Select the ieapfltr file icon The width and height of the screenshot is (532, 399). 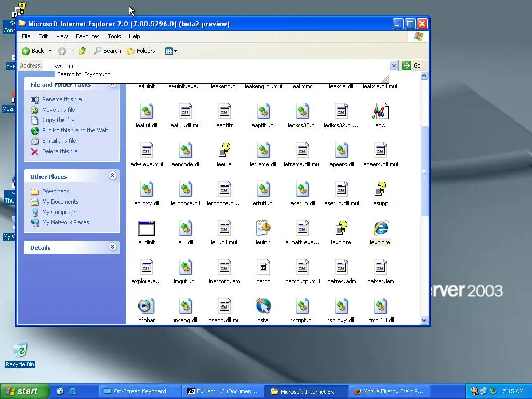pyautogui.click(x=224, y=112)
